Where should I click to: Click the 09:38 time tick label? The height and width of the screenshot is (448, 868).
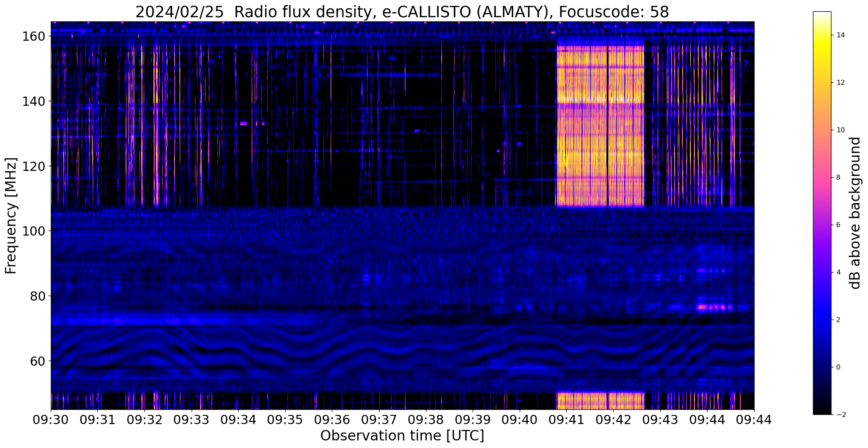point(426,419)
